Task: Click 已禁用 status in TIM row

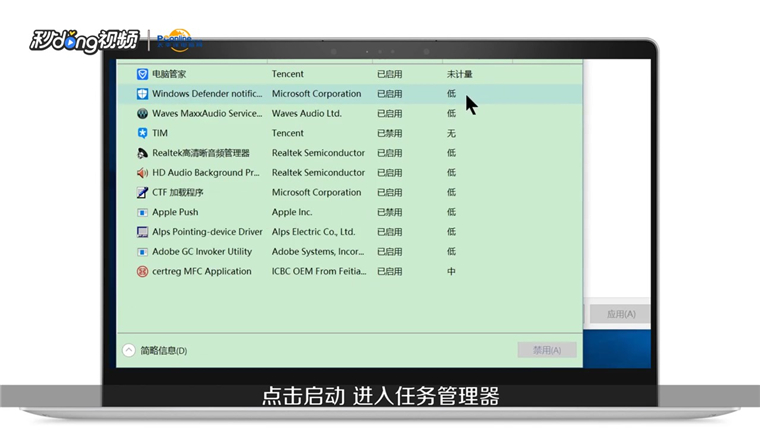Action: (390, 133)
